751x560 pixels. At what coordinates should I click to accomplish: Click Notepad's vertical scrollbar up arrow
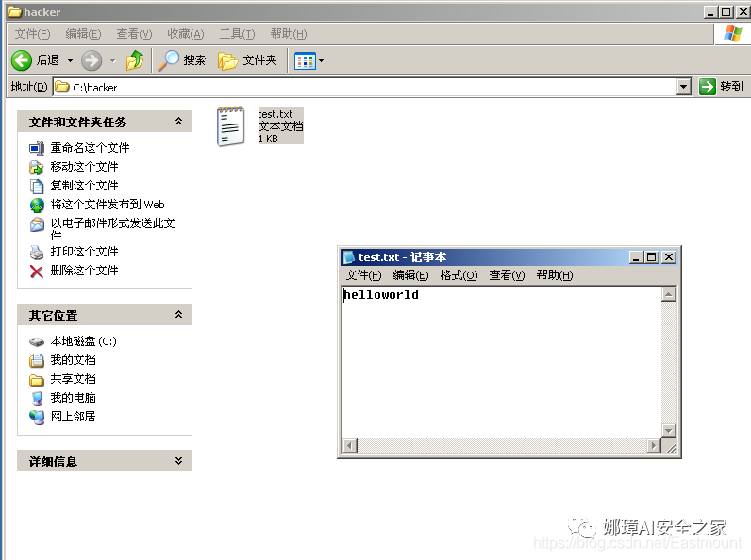[668, 294]
